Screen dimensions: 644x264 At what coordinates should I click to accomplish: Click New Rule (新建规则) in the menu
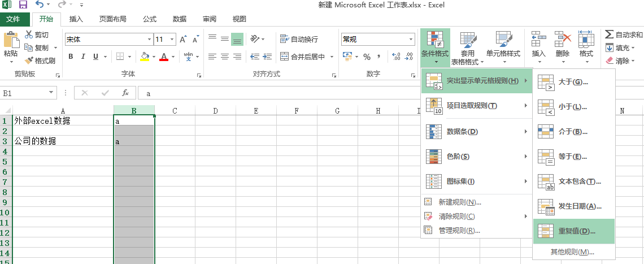[x=460, y=202]
